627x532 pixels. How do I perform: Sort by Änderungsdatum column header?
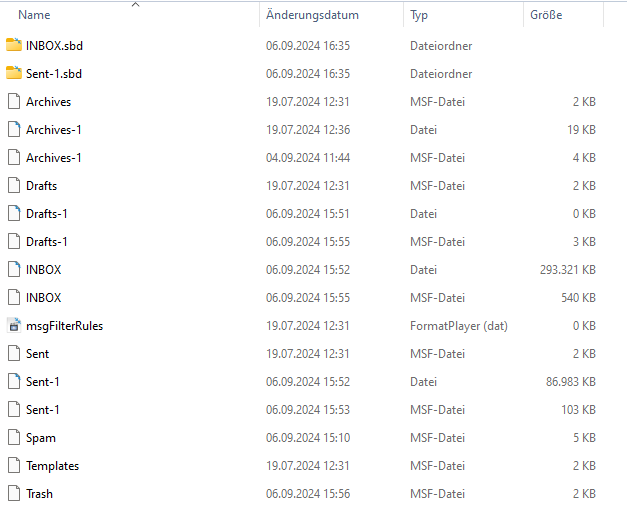pyautogui.click(x=312, y=15)
